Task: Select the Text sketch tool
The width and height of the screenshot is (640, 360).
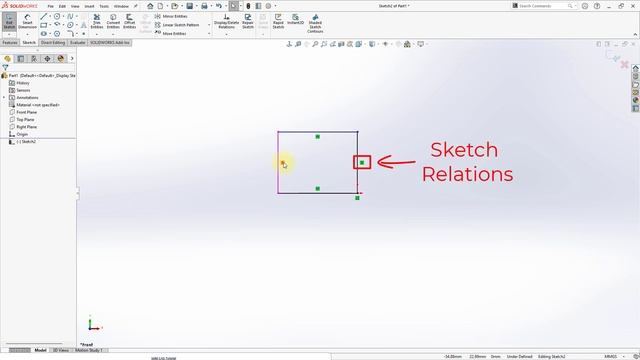Action: (x=84, y=25)
